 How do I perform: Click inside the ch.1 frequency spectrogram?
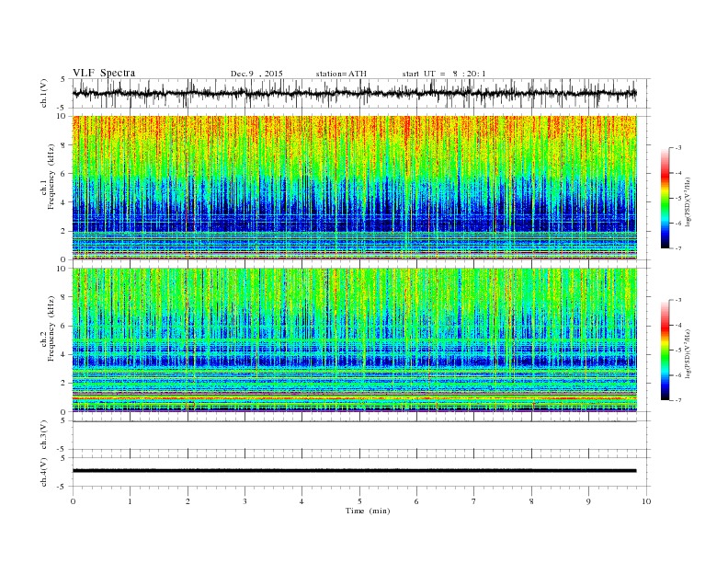click(x=355, y=188)
